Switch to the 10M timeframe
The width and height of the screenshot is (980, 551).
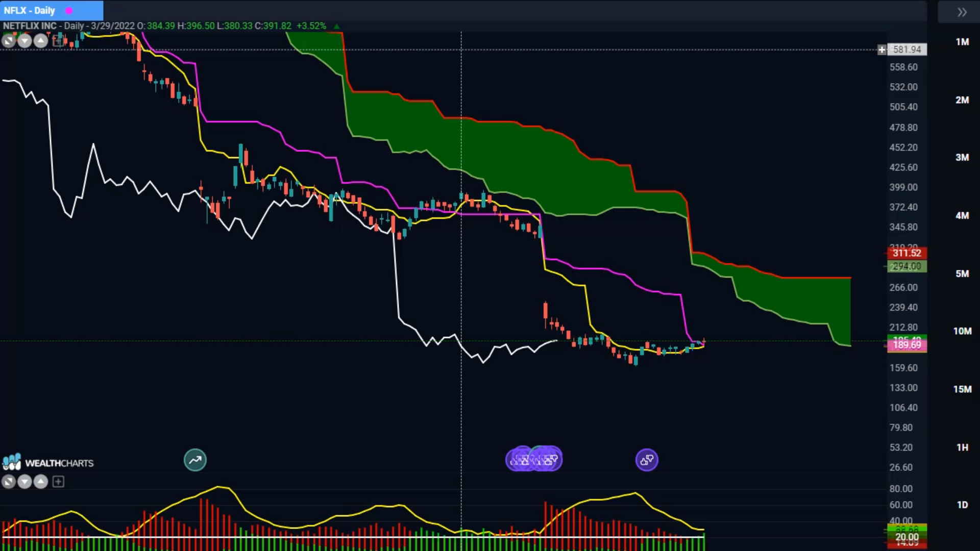962,332
